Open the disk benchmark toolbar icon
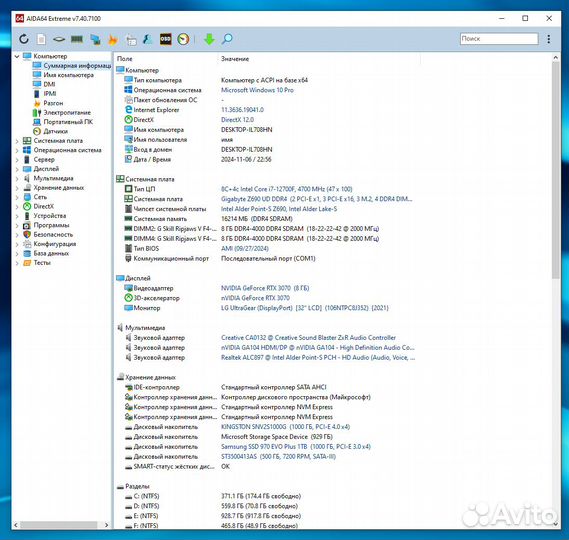Viewport: 569px width, 540px height. pos(59,39)
